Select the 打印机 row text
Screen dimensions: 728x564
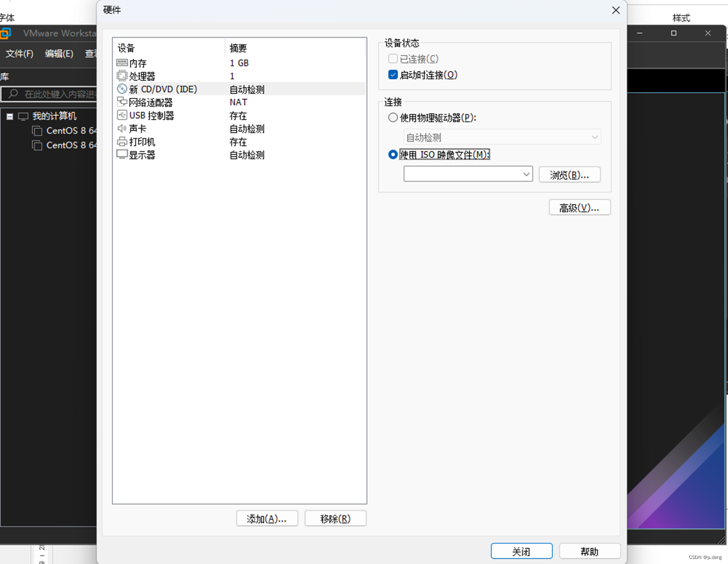(x=142, y=142)
